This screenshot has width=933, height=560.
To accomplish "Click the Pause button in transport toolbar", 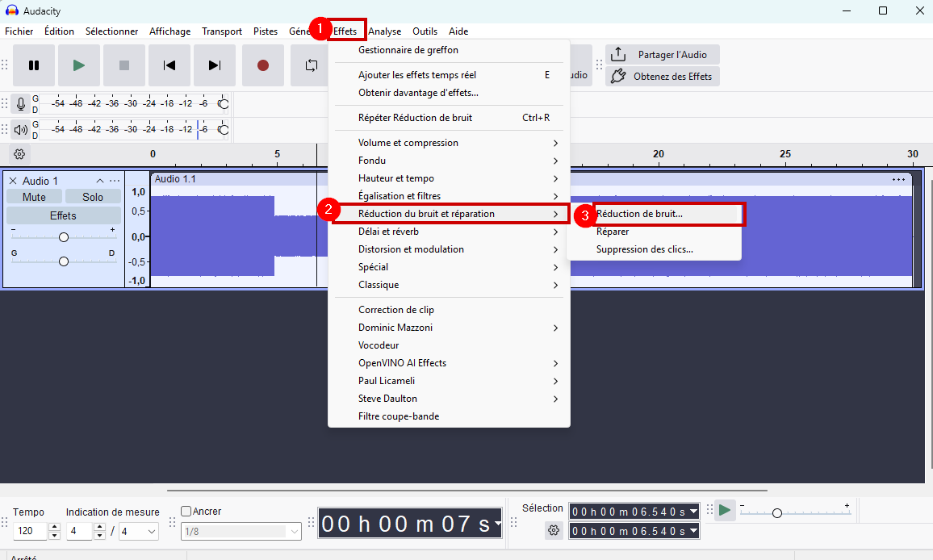I will click(x=34, y=65).
